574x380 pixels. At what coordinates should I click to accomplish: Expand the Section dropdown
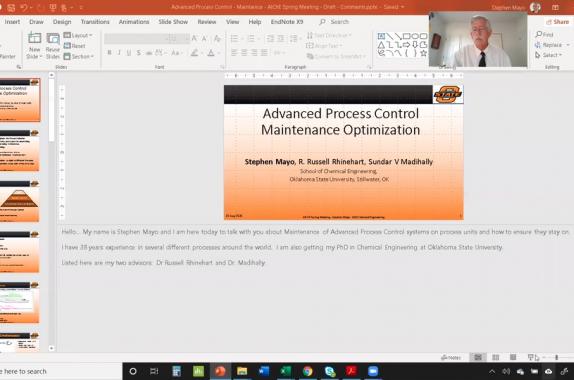point(79,56)
